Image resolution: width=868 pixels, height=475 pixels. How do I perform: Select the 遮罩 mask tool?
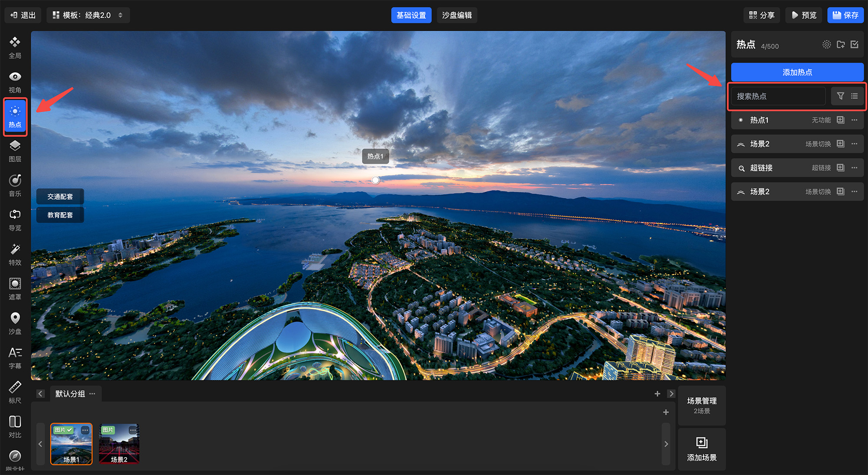click(15, 288)
